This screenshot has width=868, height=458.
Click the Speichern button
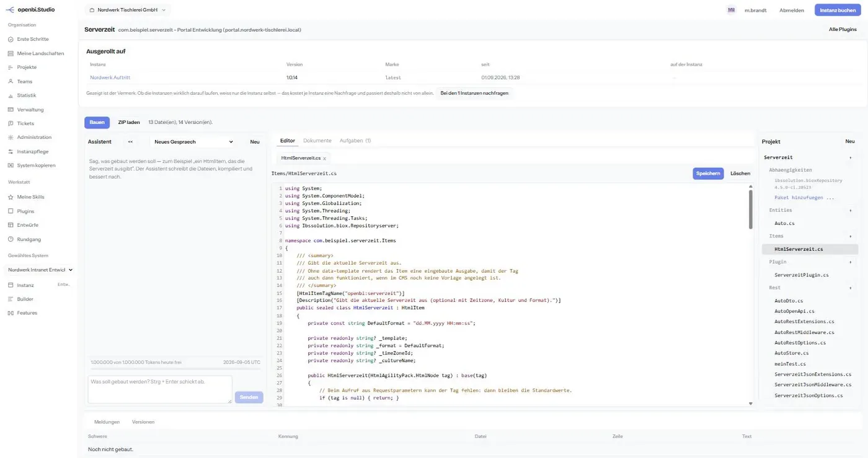pyautogui.click(x=708, y=174)
